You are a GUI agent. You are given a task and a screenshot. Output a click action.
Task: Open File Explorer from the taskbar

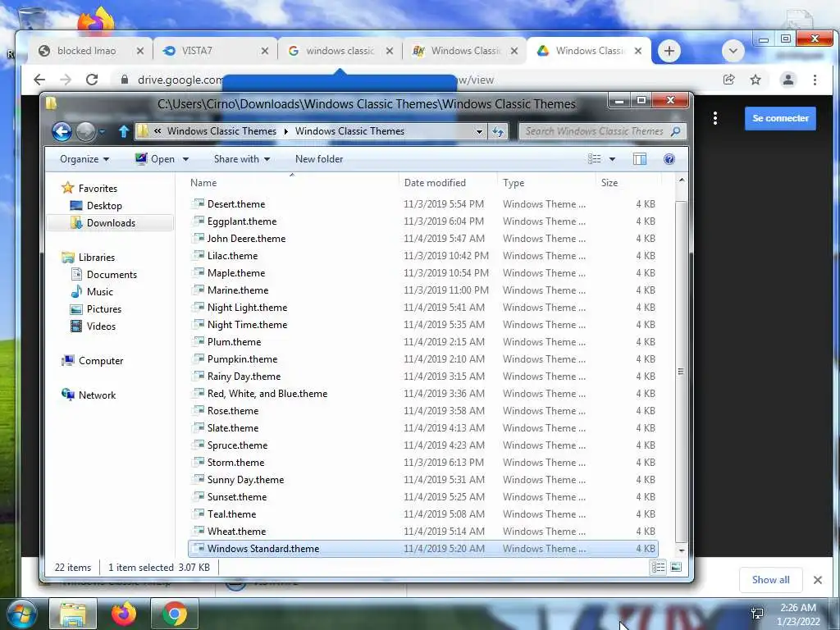point(73,614)
